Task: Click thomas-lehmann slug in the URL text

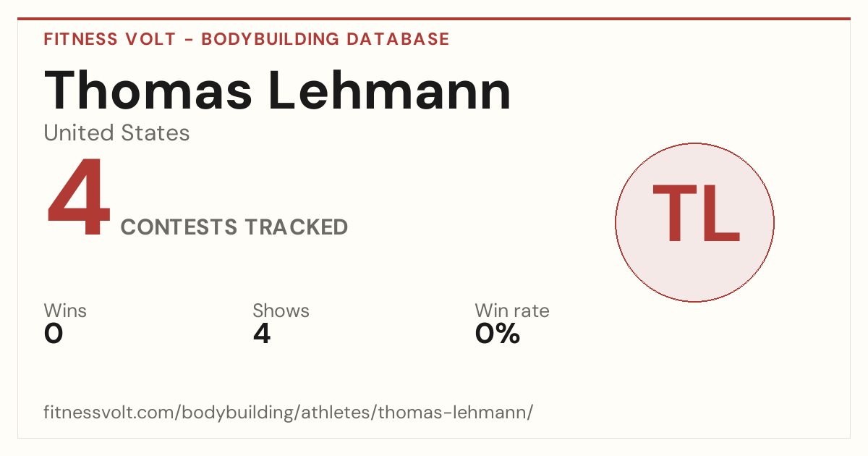Action: click(453, 413)
